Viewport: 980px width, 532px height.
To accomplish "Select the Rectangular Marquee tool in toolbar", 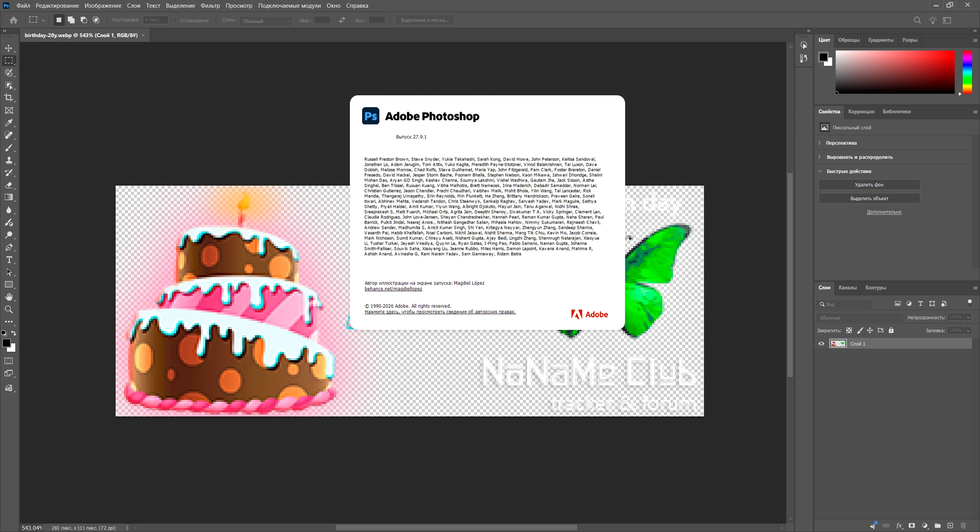I will (x=9, y=60).
